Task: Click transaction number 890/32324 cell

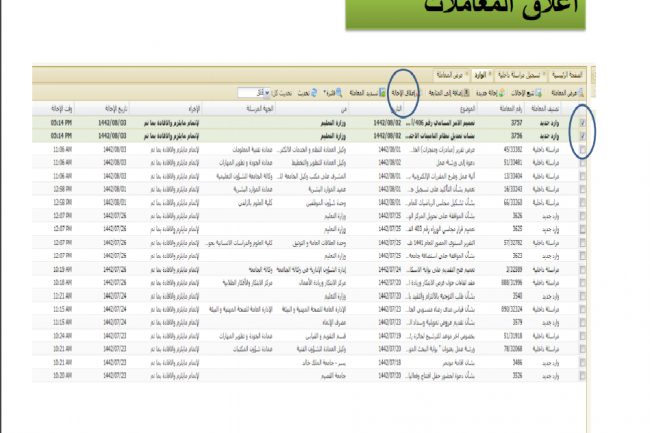Action: pos(512,309)
